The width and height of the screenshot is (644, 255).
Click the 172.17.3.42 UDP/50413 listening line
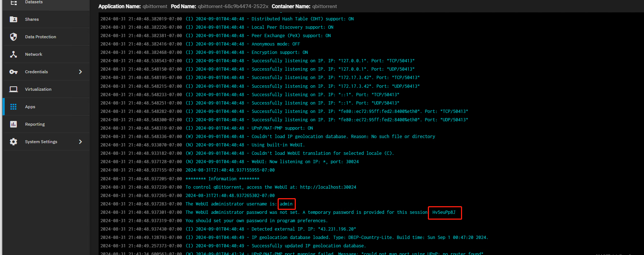point(260,86)
